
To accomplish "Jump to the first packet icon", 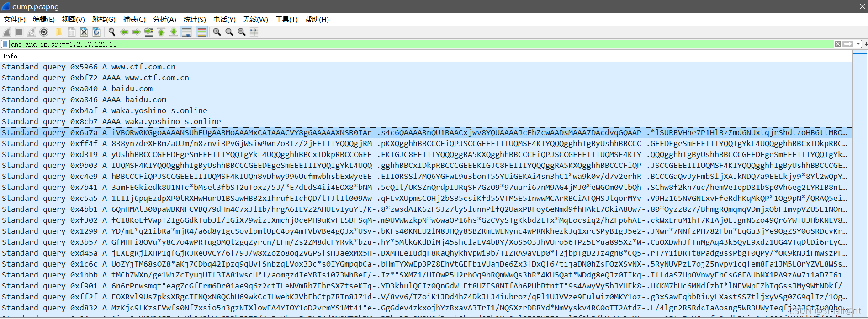I will (161, 32).
